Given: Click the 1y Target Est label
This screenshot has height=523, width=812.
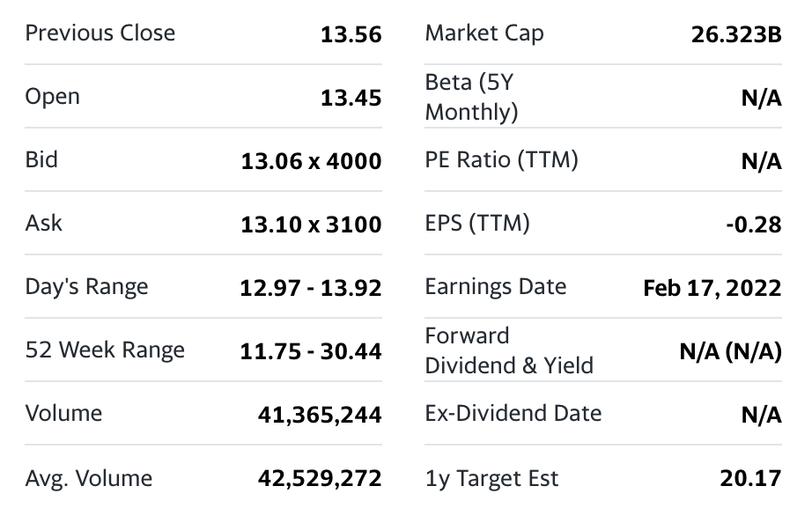Looking at the screenshot, I should [491, 479].
